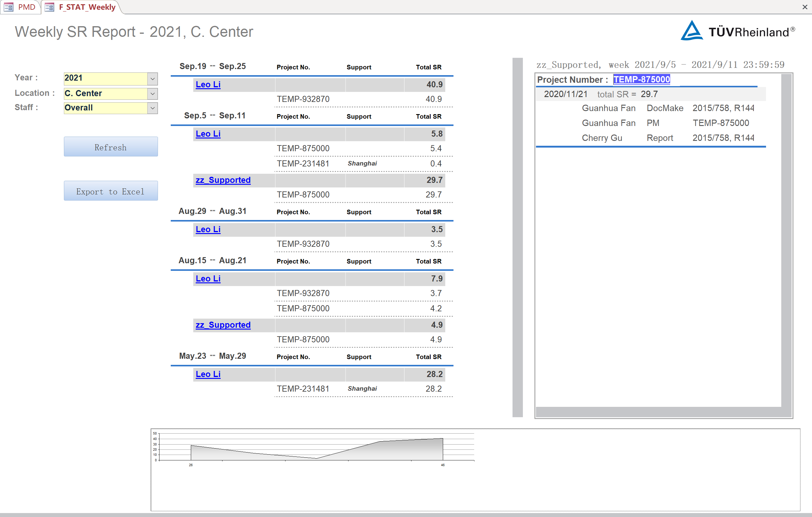The image size is (812, 517).
Task: Open the Year dropdown arrow
Action: 152,79
